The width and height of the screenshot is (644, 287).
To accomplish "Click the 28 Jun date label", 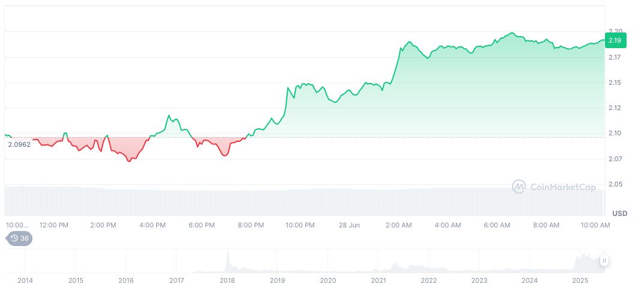I will [x=350, y=225].
